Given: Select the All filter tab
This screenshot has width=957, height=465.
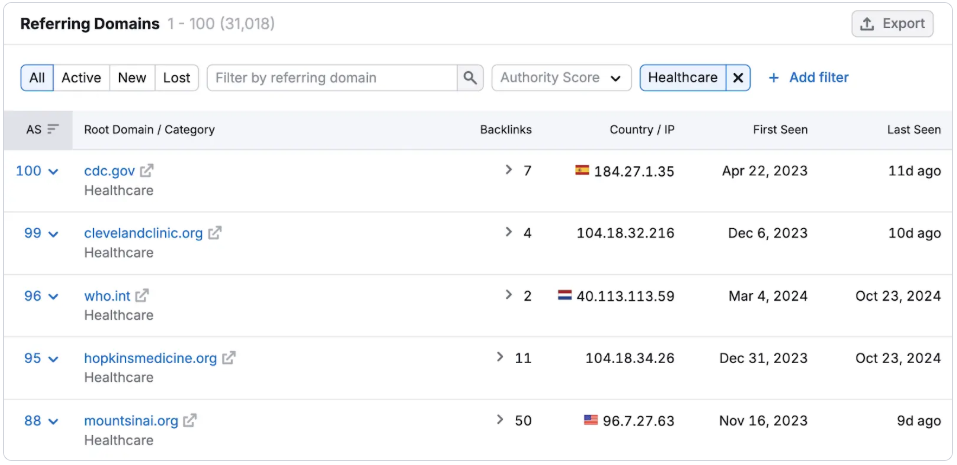Looking at the screenshot, I should (x=37, y=78).
